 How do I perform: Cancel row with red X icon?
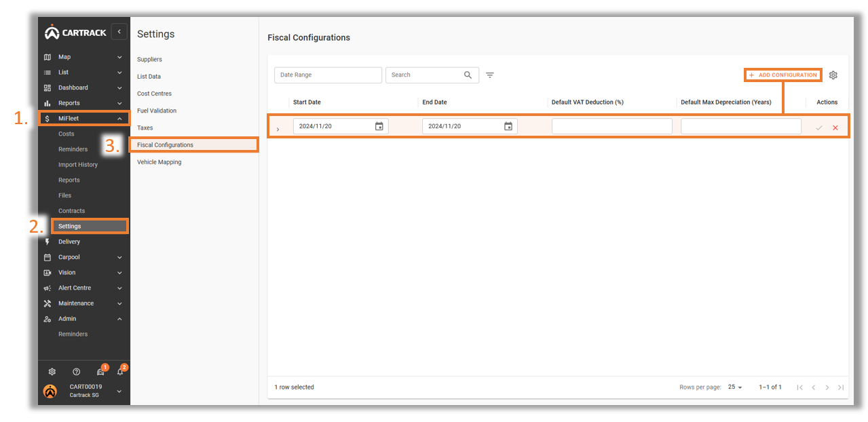835,128
